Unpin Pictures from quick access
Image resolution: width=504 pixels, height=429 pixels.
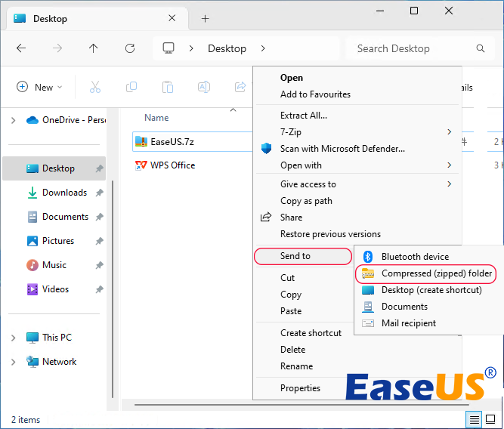[x=99, y=241]
